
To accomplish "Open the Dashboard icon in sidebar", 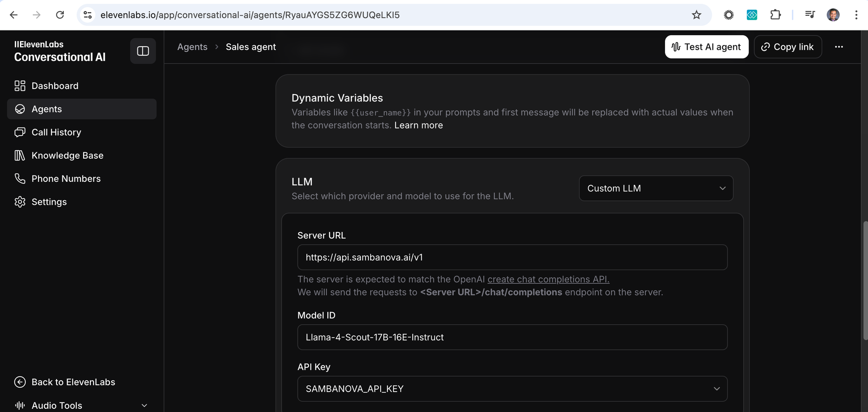I will pos(20,86).
